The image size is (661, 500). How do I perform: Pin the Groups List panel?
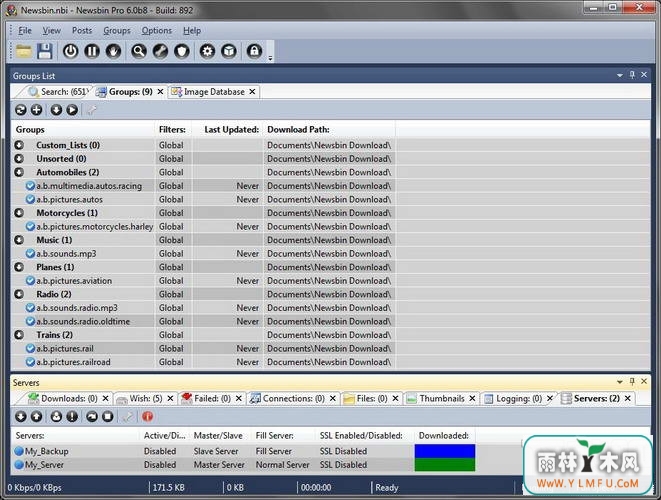click(632, 75)
